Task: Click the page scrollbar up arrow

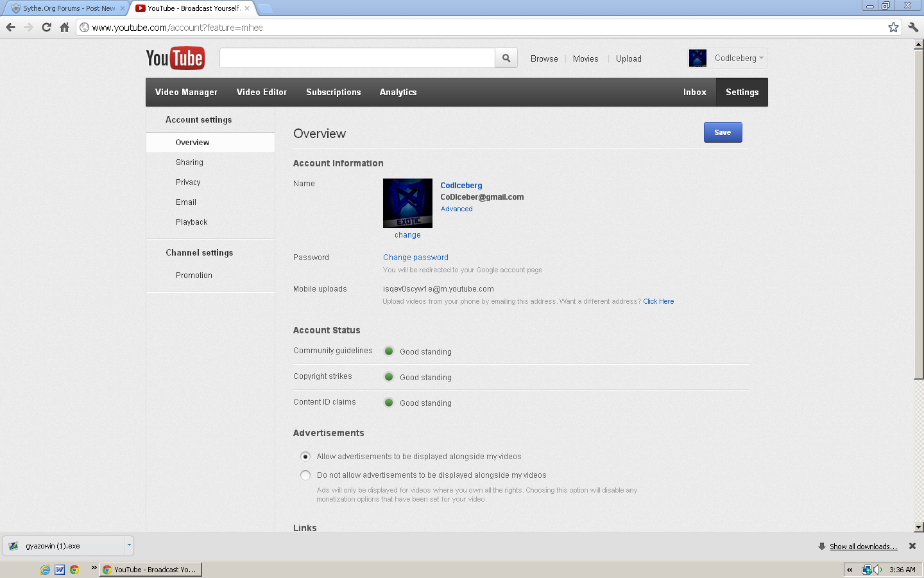Action: [919, 44]
